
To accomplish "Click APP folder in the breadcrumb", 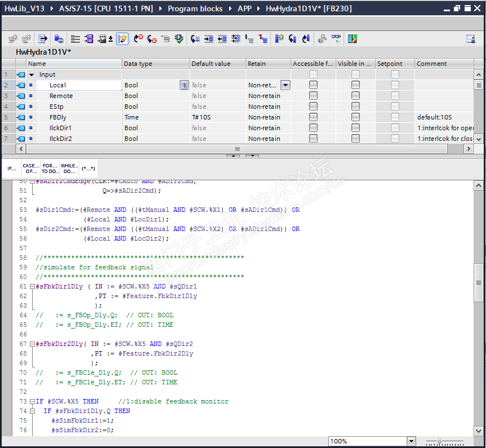I will tap(244, 8).
